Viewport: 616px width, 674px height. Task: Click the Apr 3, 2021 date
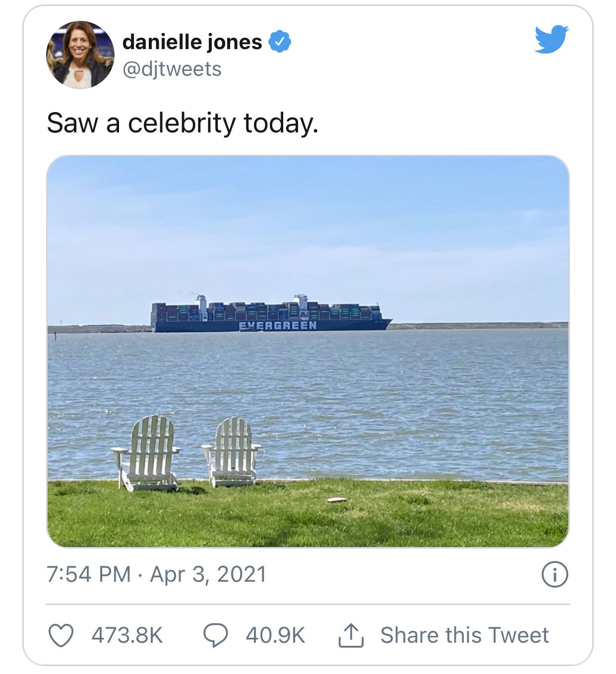(208, 574)
